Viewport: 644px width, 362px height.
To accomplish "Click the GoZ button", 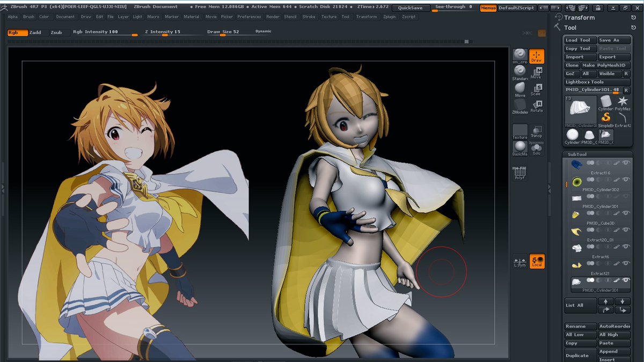I will pos(571,73).
